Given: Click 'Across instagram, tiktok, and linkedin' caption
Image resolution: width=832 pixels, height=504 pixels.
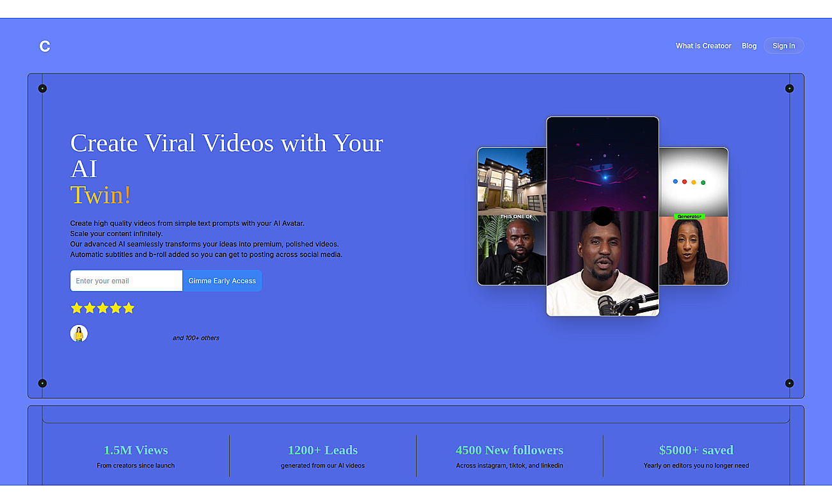Looking at the screenshot, I should click(509, 466).
